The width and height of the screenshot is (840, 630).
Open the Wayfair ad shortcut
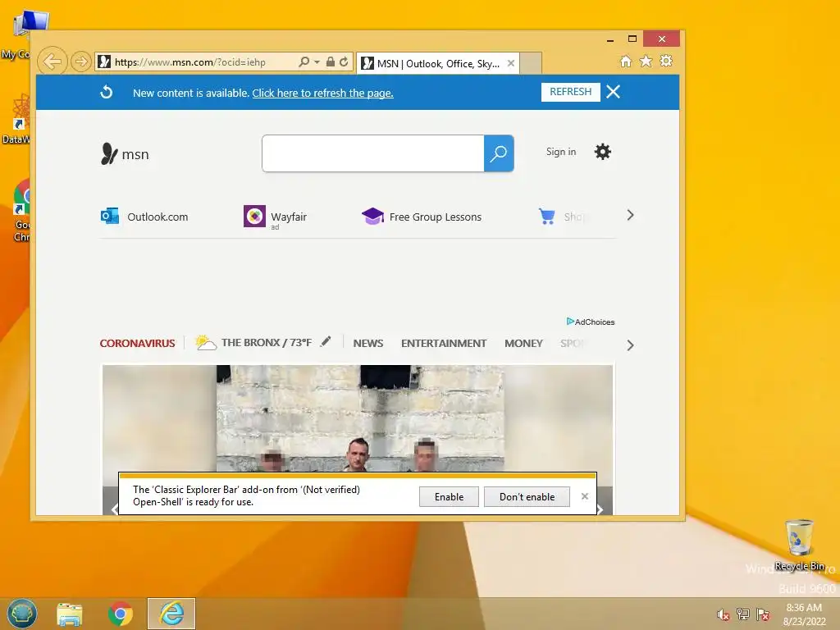[x=276, y=217]
